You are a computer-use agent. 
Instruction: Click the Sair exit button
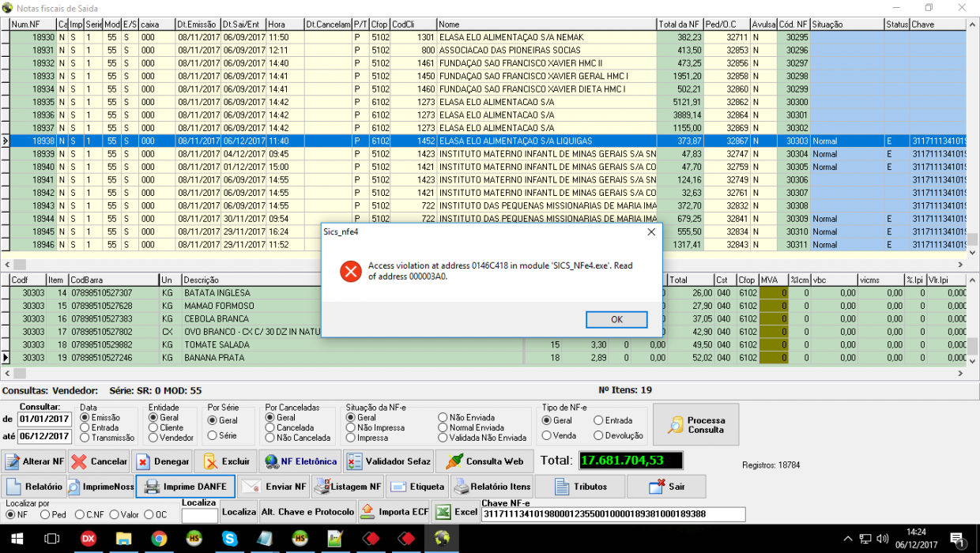click(666, 487)
